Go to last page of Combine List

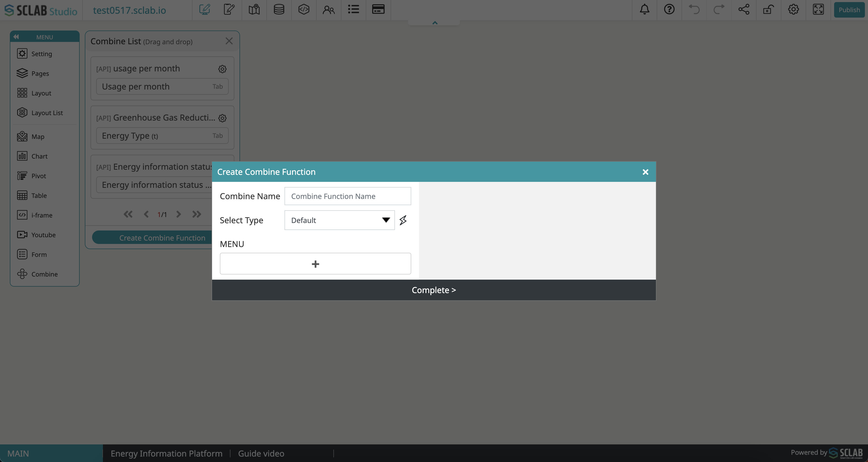pyautogui.click(x=197, y=214)
